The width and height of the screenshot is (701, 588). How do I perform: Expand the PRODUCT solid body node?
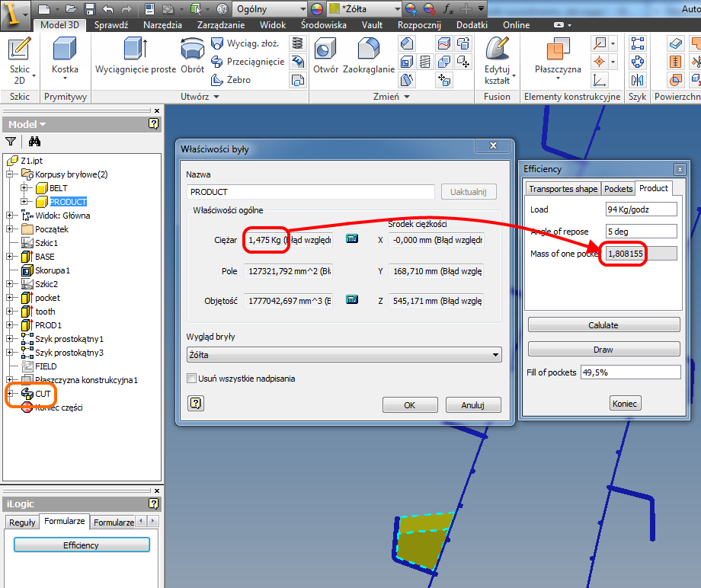click(23, 201)
